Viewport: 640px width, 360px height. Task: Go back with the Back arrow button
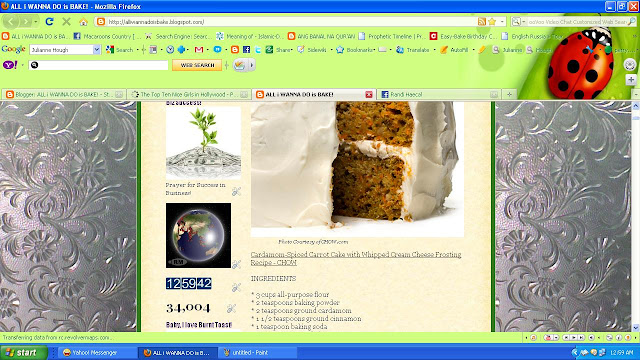(11, 22)
